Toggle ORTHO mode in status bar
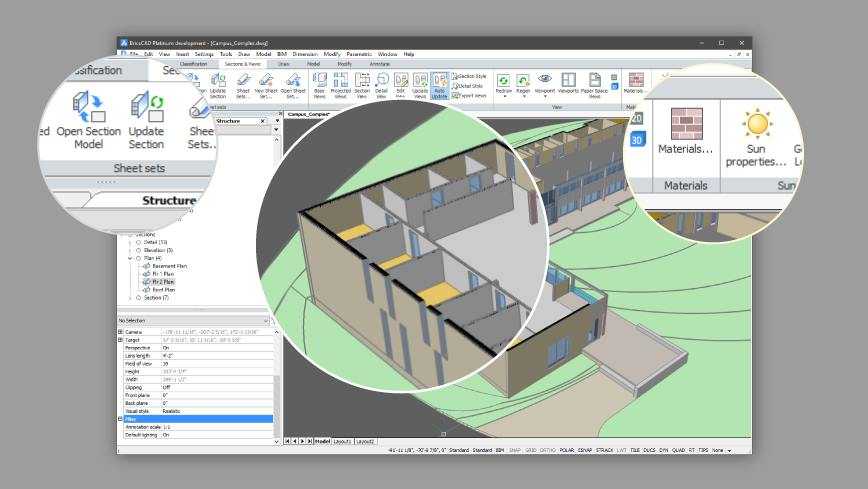The height and width of the screenshot is (489, 868). pos(548,450)
